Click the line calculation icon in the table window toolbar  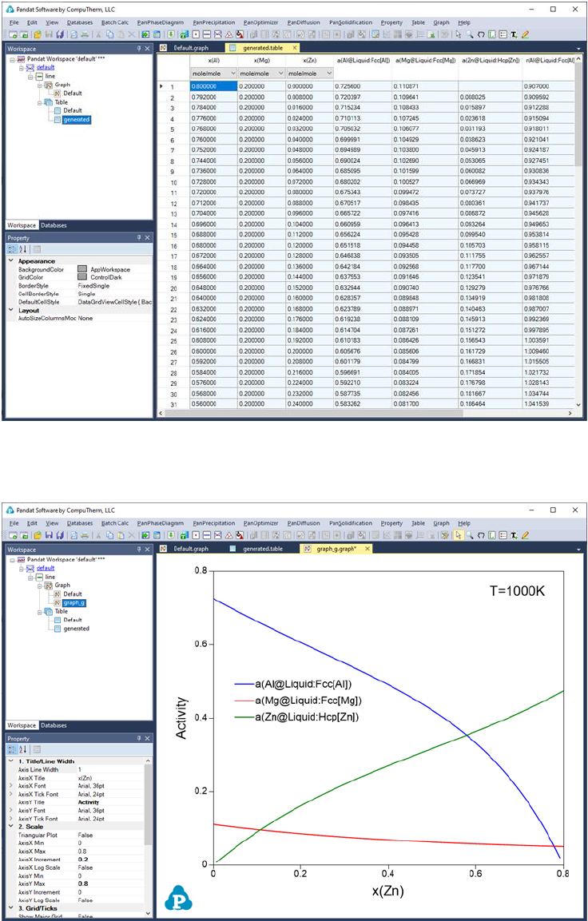[x=208, y=34]
